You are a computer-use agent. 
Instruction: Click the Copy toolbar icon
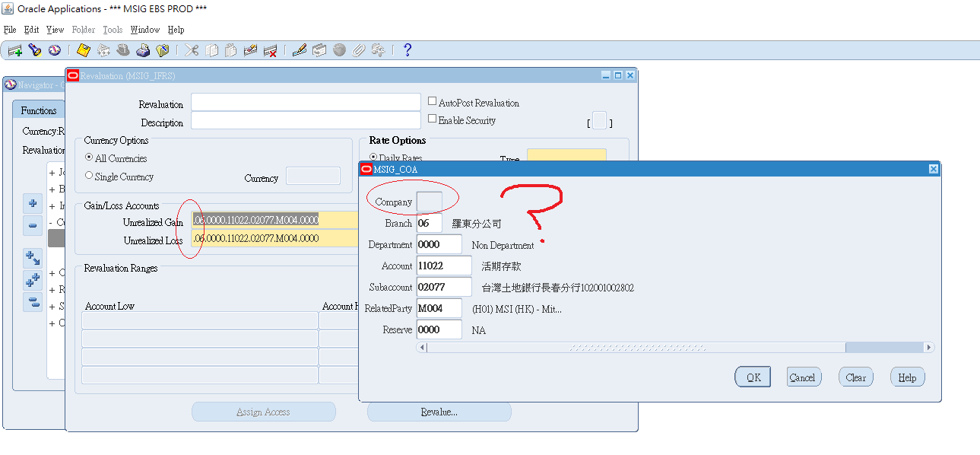[211, 50]
